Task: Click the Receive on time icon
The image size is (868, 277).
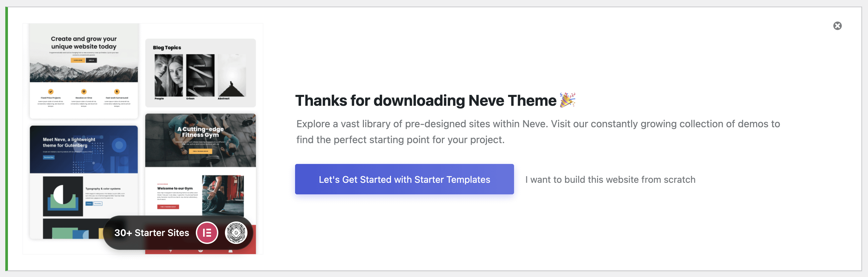Action: coord(84,92)
